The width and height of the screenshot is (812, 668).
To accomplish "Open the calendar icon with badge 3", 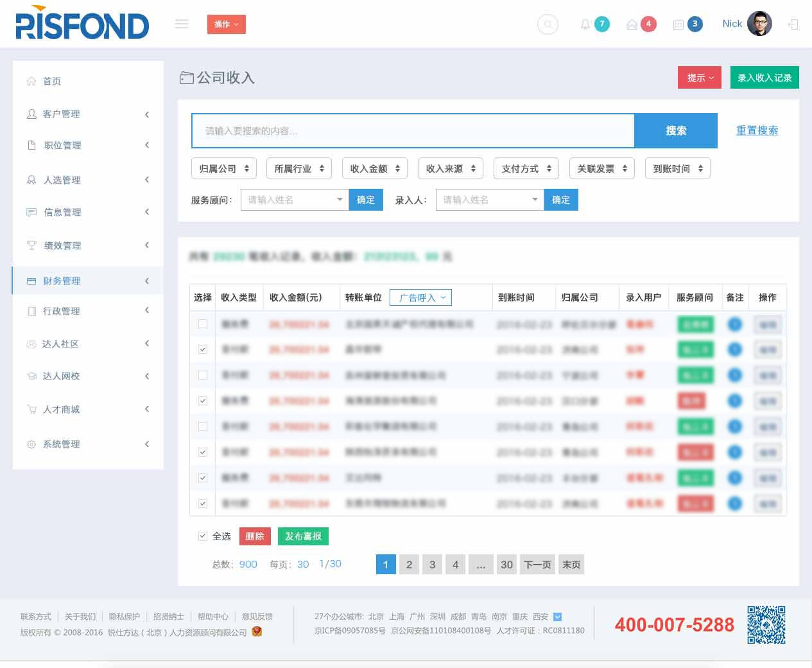I will pyautogui.click(x=678, y=24).
